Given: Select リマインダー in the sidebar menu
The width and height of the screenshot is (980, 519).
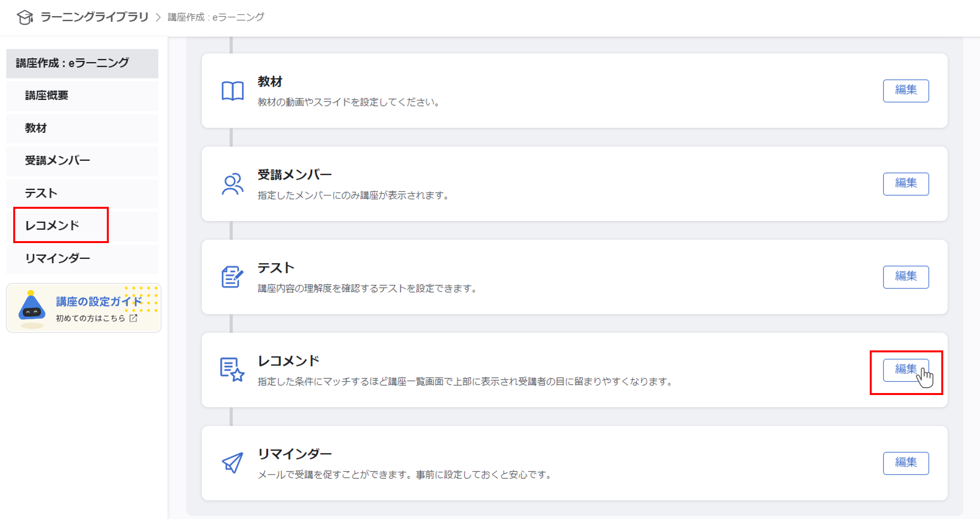Looking at the screenshot, I should pyautogui.click(x=57, y=258).
